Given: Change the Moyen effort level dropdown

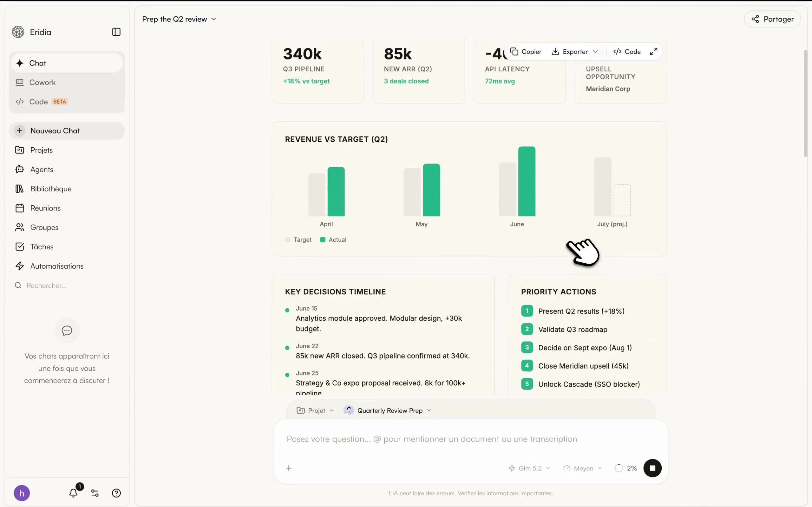Looking at the screenshot, I should coord(582,468).
